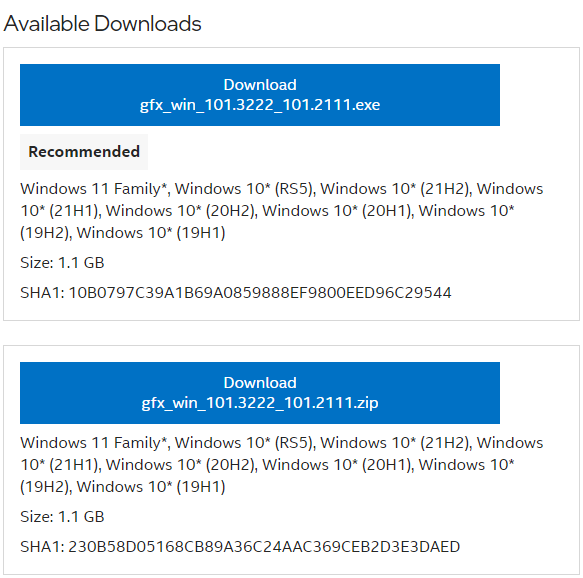Select the SHA1 hash starting with 230B58D0
The image size is (583, 578).
(264, 546)
